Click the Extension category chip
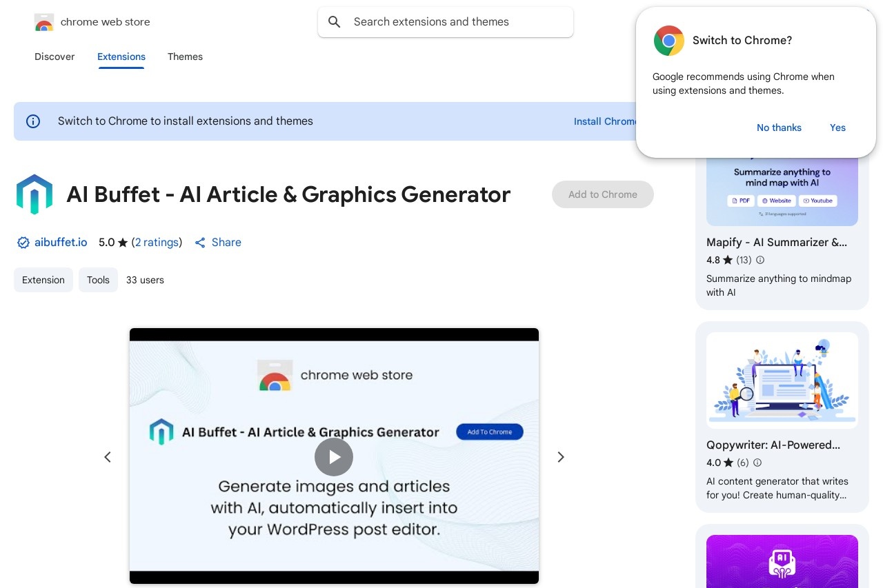This screenshot has height=588, width=883. click(x=43, y=280)
